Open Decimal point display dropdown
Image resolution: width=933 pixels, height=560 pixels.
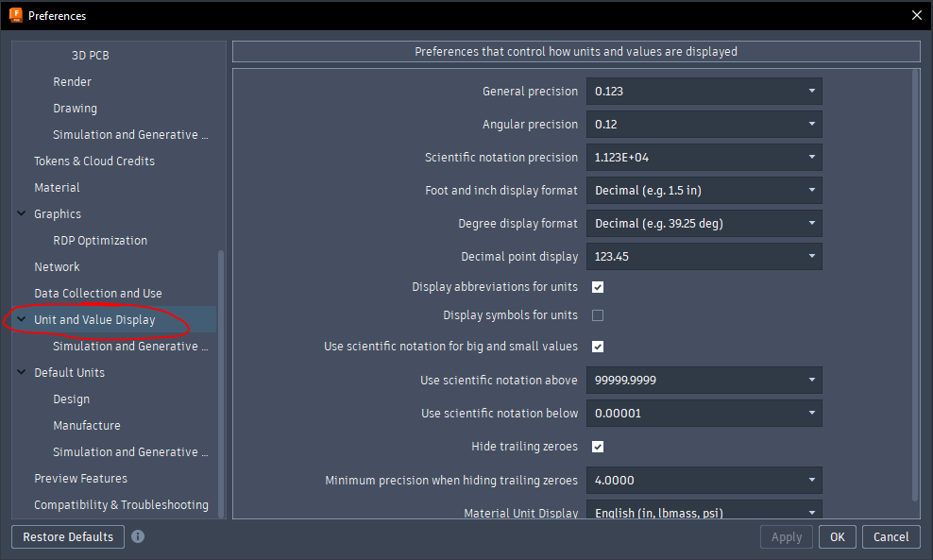pyautogui.click(x=704, y=257)
